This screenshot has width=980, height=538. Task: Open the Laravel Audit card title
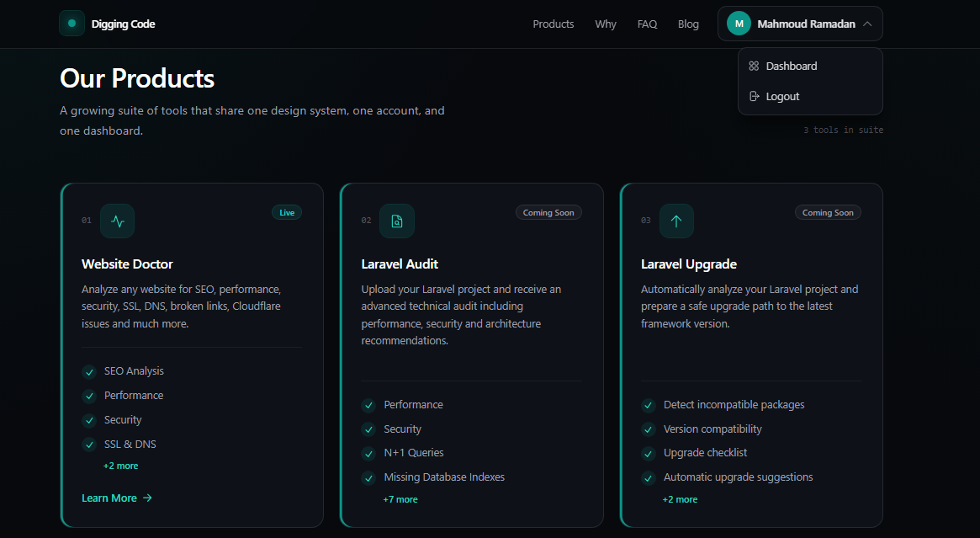[x=400, y=264]
